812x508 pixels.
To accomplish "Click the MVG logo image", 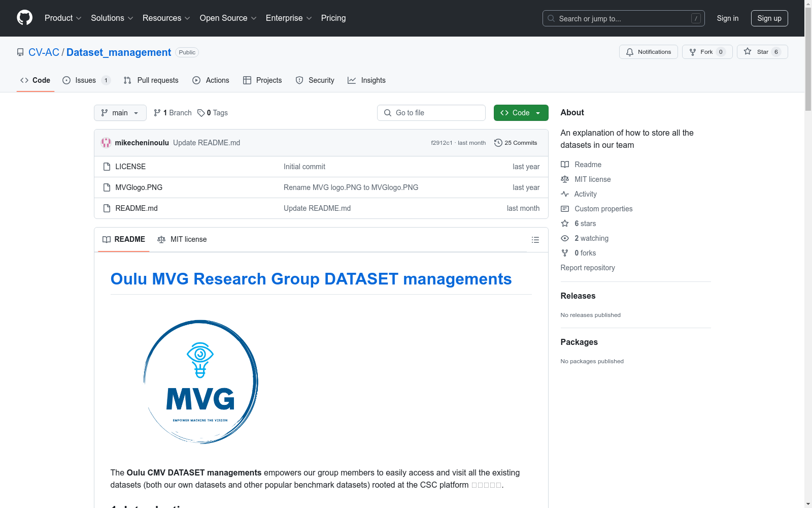I will pyautogui.click(x=200, y=382).
